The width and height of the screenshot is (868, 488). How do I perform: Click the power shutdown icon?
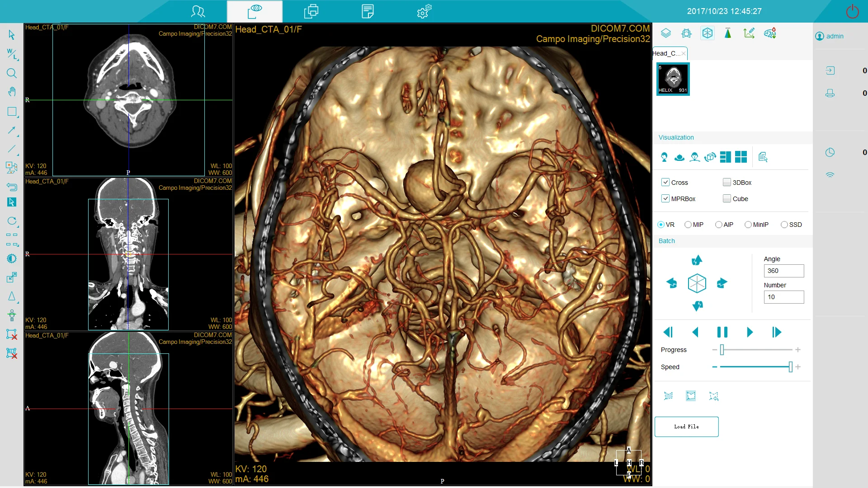tap(852, 11)
